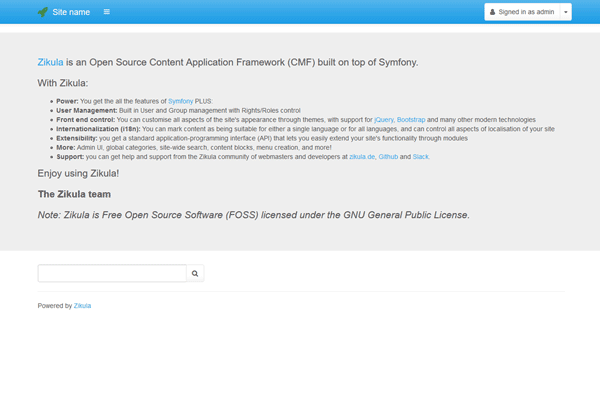
Task: Click the green rocket logo icon
Action: pyautogui.click(x=42, y=12)
